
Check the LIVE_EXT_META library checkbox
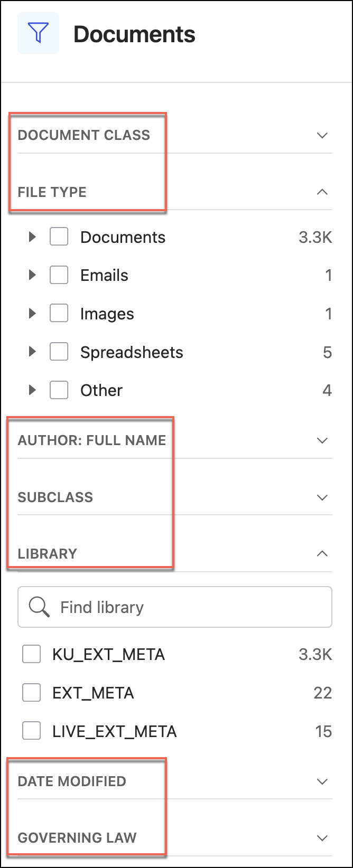(x=32, y=731)
